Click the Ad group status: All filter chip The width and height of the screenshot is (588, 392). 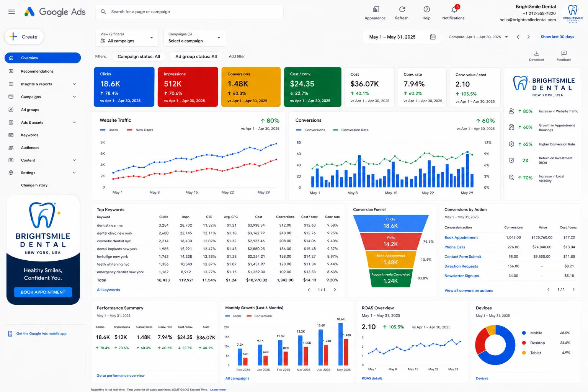(196, 57)
